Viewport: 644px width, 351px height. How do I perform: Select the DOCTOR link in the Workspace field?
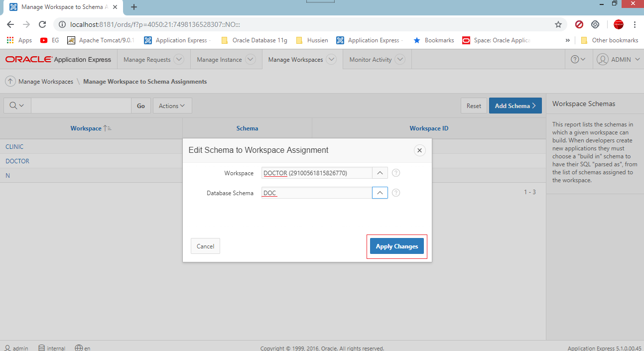point(275,172)
